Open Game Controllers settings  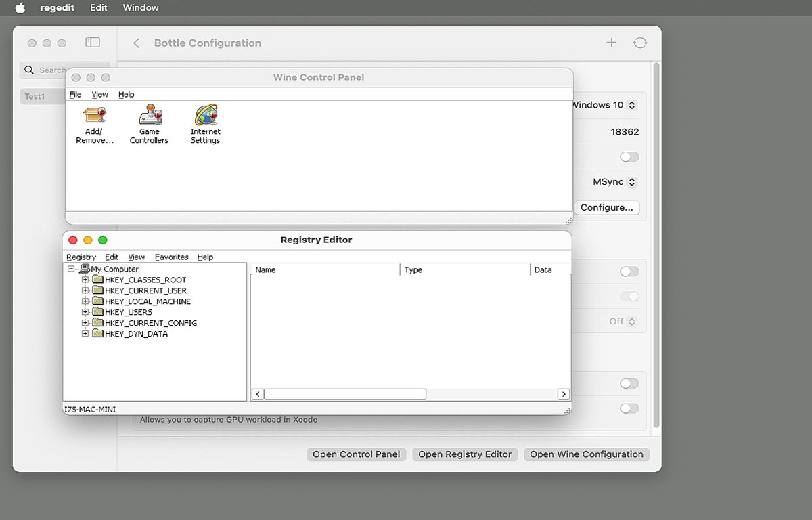(149, 123)
